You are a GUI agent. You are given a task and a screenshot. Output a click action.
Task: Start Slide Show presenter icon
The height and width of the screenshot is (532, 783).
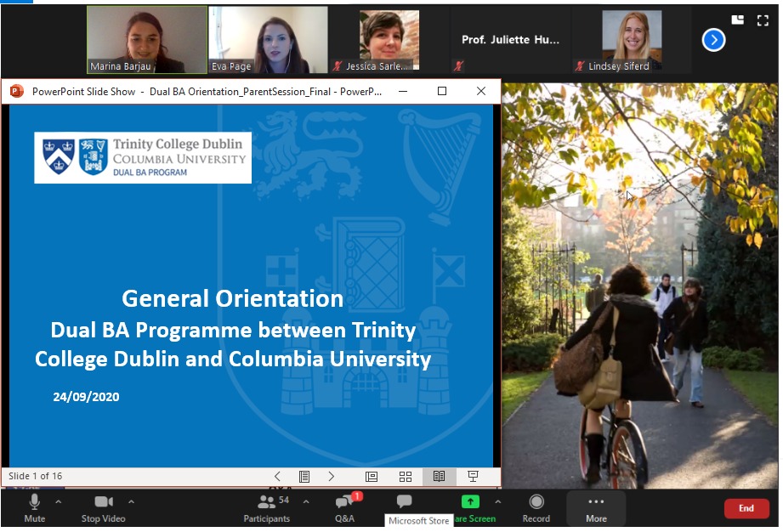pyautogui.click(x=473, y=476)
